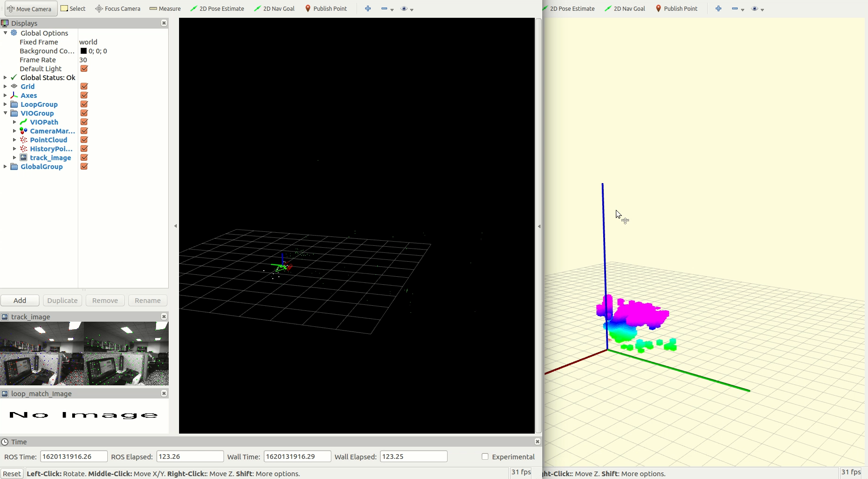Close the loop_match_Image panel
Viewport: 868px width, 479px height.
pyautogui.click(x=164, y=393)
